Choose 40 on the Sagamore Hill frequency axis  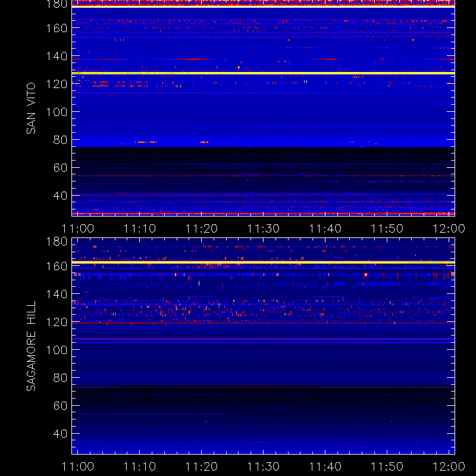pyautogui.click(x=60, y=434)
